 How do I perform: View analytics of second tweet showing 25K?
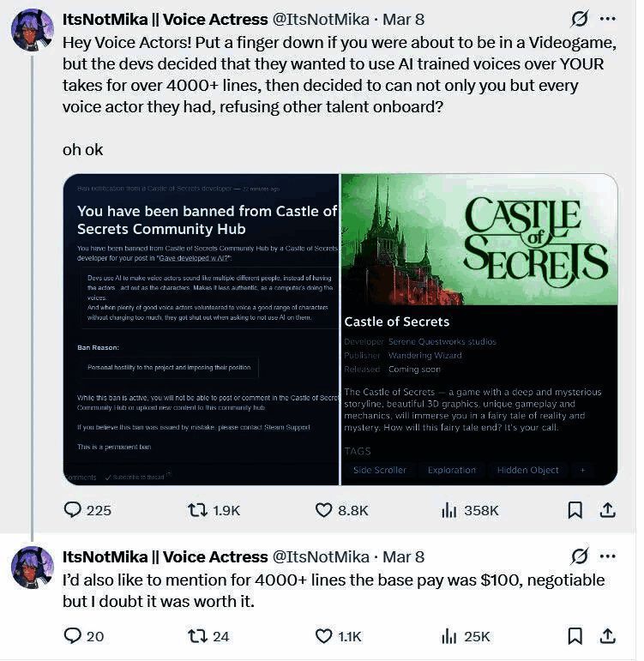click(449, 636)
